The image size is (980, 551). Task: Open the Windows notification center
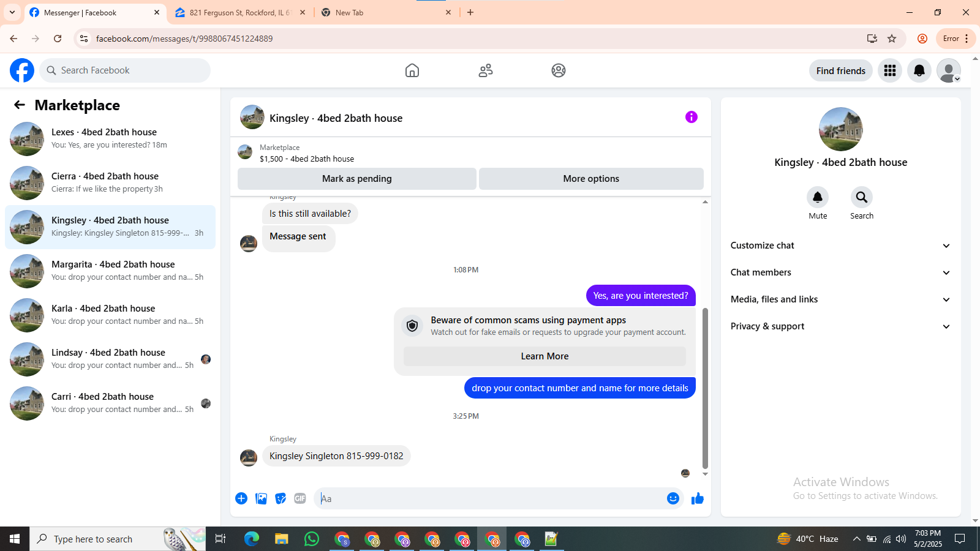(960, 539)
